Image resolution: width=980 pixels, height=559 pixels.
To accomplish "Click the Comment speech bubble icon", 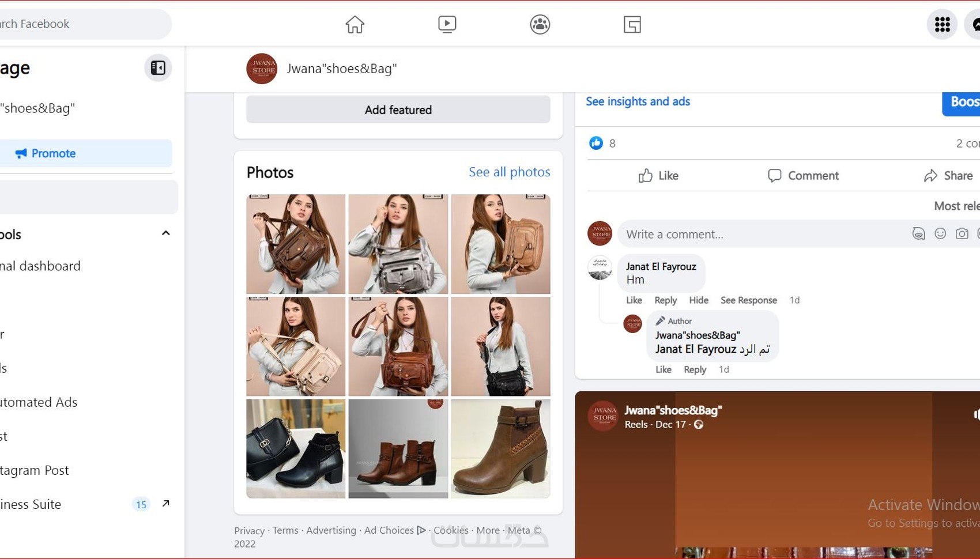I will click(x=775, y=176).
